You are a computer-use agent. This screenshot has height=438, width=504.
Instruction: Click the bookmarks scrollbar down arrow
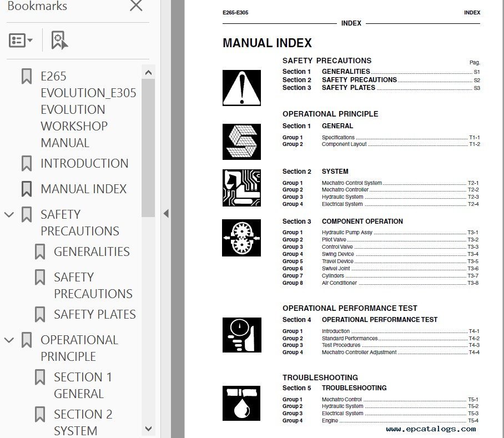click(x=148, y=429)
